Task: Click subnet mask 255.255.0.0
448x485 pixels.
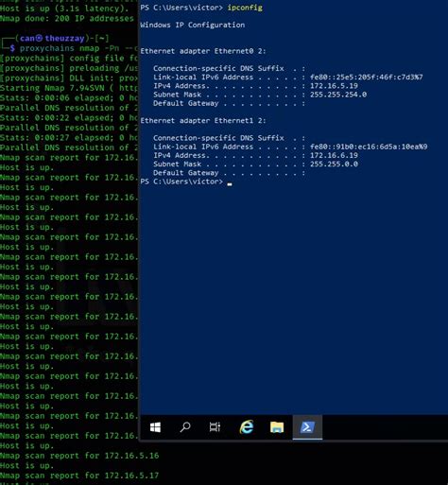Action: click(x=334, y=165)
